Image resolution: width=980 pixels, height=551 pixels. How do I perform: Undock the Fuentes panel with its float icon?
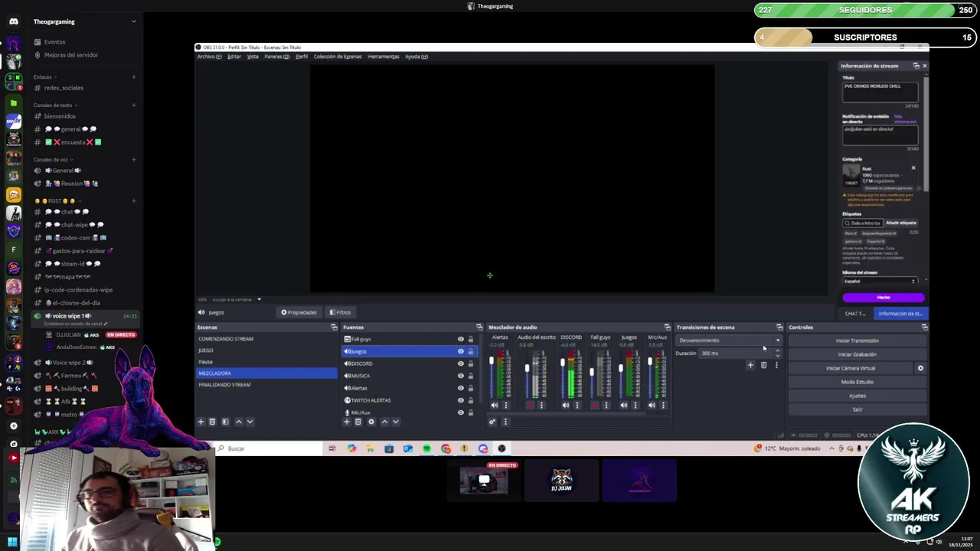pos(479,328)
